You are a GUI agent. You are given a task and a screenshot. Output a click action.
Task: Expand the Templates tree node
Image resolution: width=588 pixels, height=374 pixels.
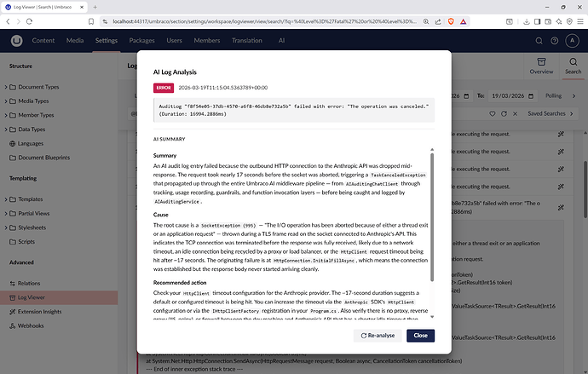(x=6, y=199)
